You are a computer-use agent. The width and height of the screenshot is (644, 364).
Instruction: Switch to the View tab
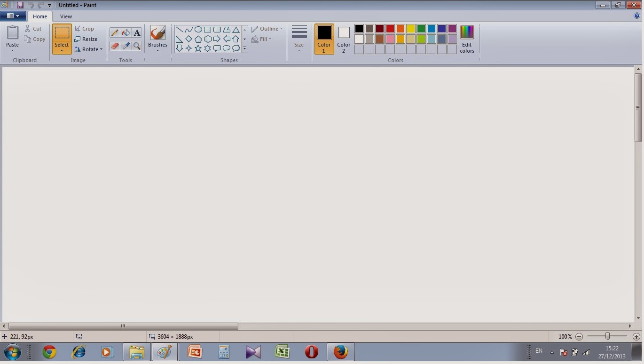[66, 16]
